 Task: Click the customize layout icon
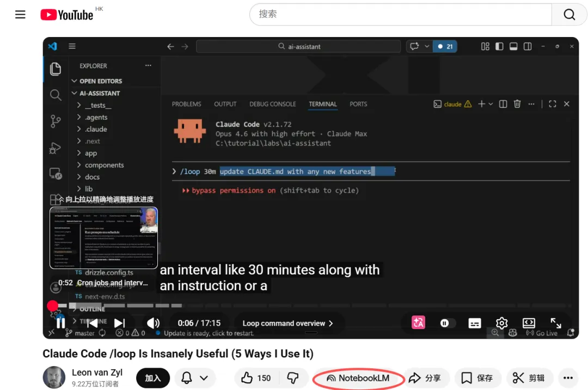click(x=485, y=46)
